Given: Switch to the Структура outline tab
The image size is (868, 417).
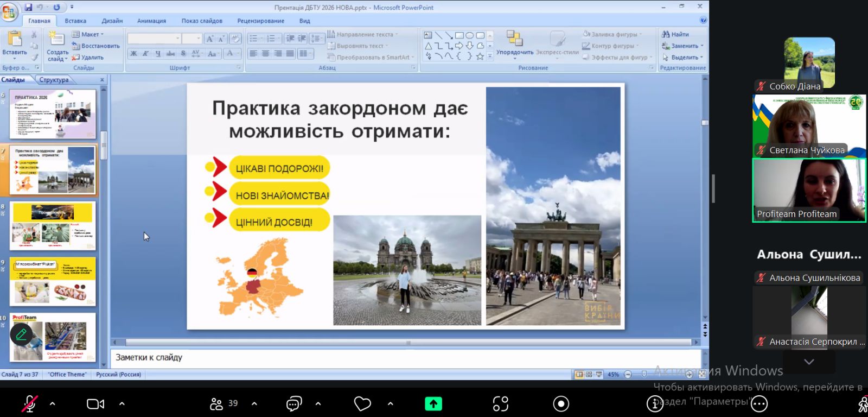Looking at the screenshot, I should [54, 80].
